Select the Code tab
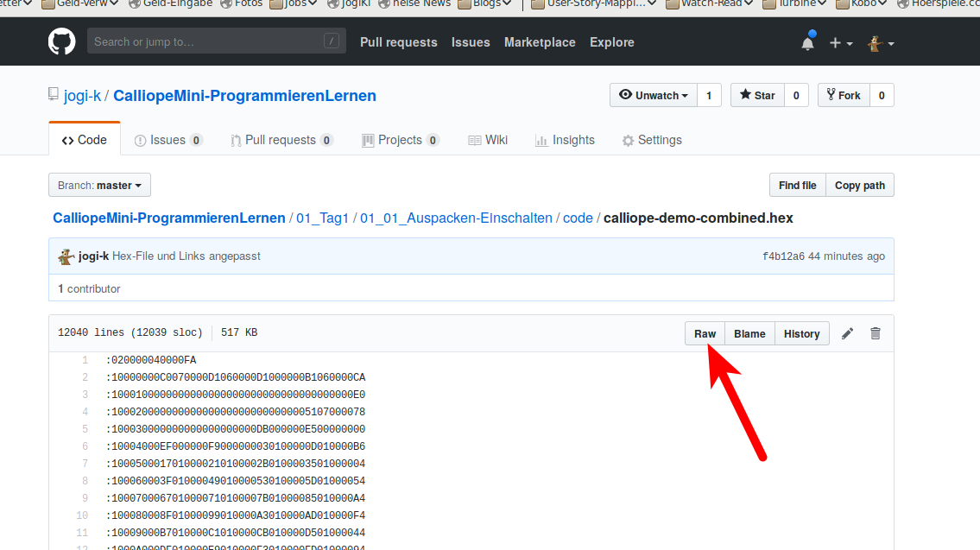This screenshot has width=980, height=550. click(85, 139)
